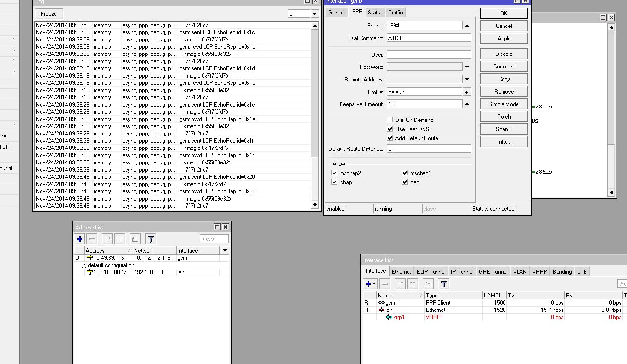Open the Comment button in gsm dialog
The image size is (627, 364).
tap(504, 67)
